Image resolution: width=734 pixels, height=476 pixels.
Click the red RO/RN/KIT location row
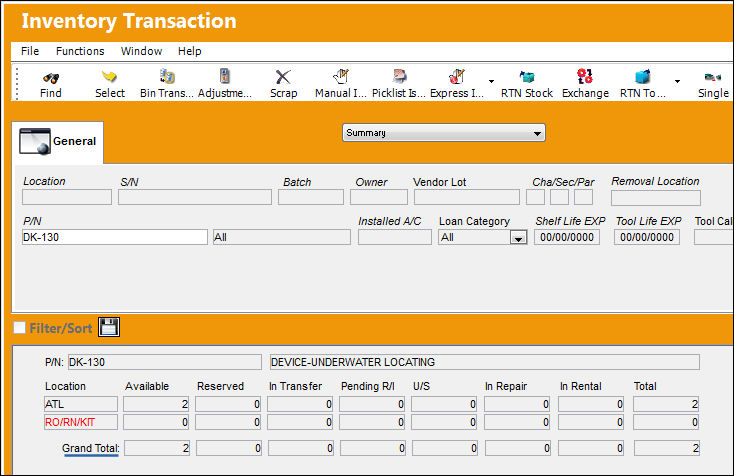pyautogui.click(x=81, y=422)
